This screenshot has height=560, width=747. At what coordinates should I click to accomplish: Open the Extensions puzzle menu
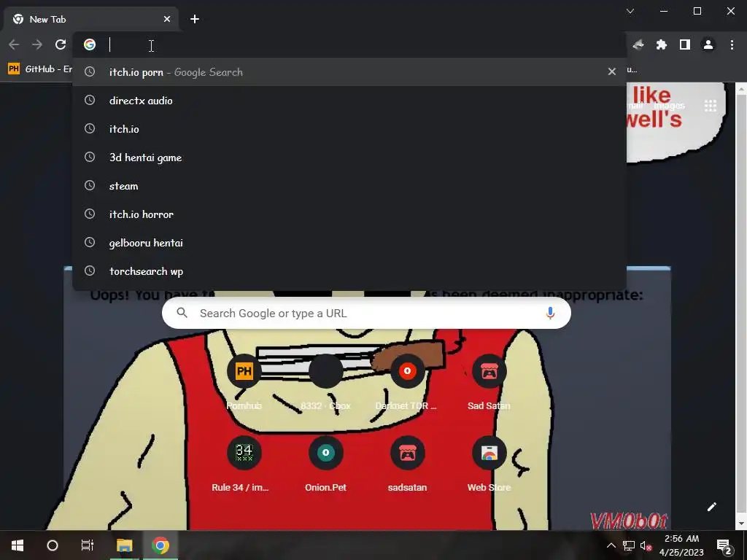click(x=661, y=44)
